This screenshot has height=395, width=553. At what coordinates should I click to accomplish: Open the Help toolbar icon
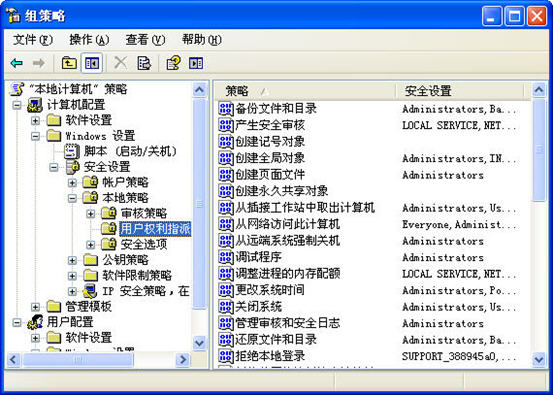(x=173, y=63)
